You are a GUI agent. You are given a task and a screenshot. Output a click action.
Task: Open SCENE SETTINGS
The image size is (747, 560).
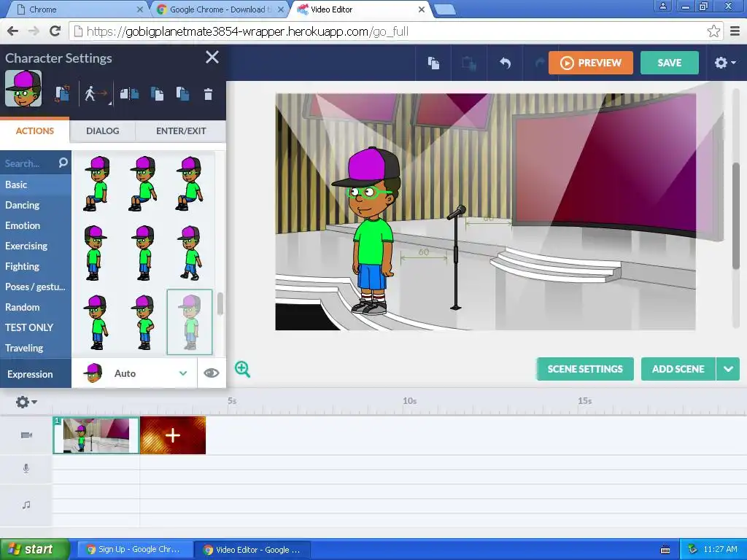tap(585, 369)
